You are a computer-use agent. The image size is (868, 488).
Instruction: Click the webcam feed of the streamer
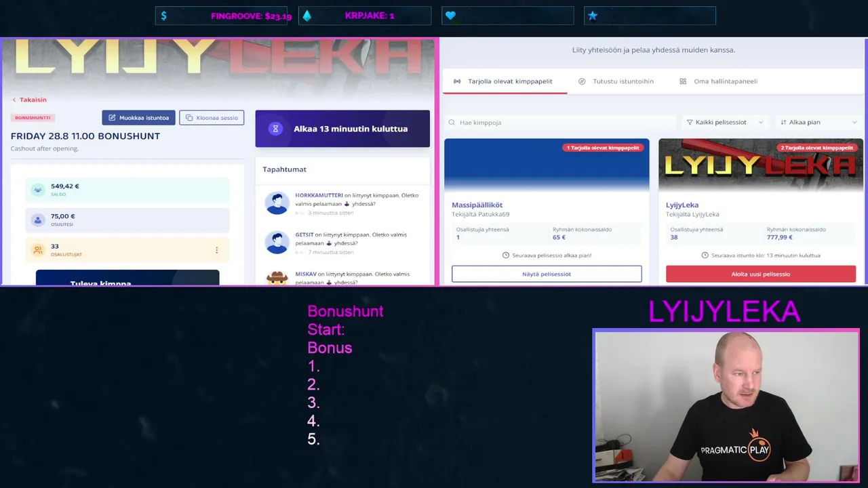[x=726, y=406]
